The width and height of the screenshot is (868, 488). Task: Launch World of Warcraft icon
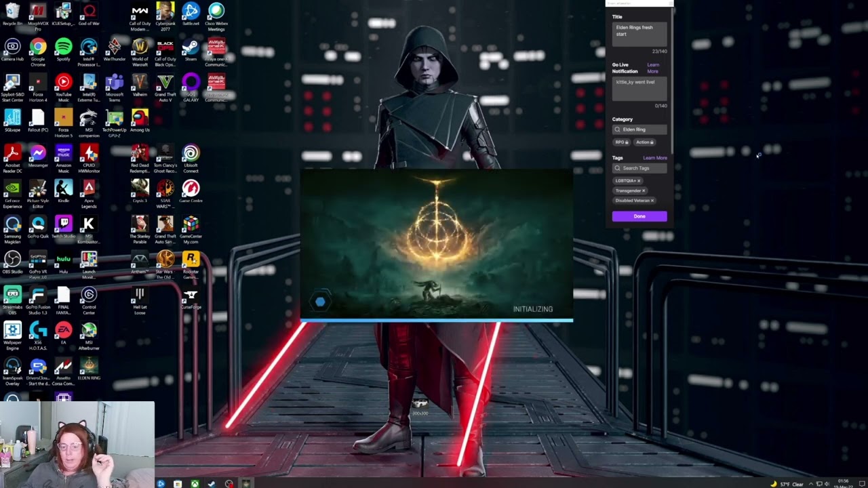(x=140, y=52)
